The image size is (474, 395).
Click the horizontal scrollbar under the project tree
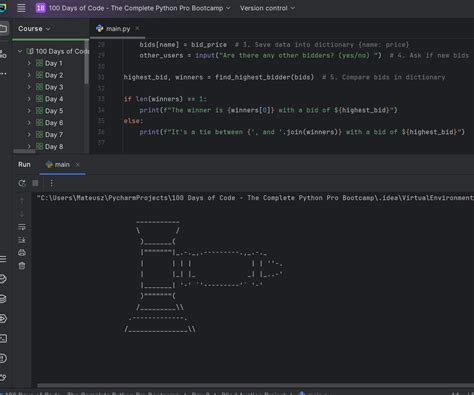tap(24, 151)
